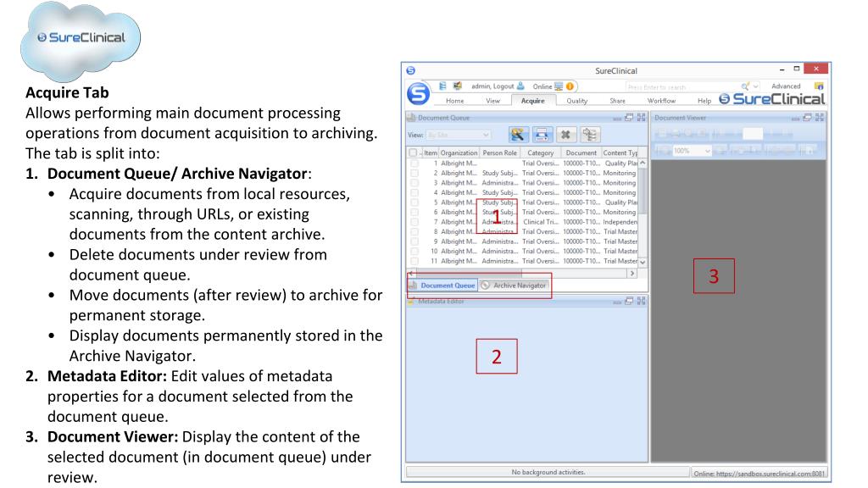The image size is (868, 488).
Task: Open the View dropdown in Document Queue
Action: point(459,135)
